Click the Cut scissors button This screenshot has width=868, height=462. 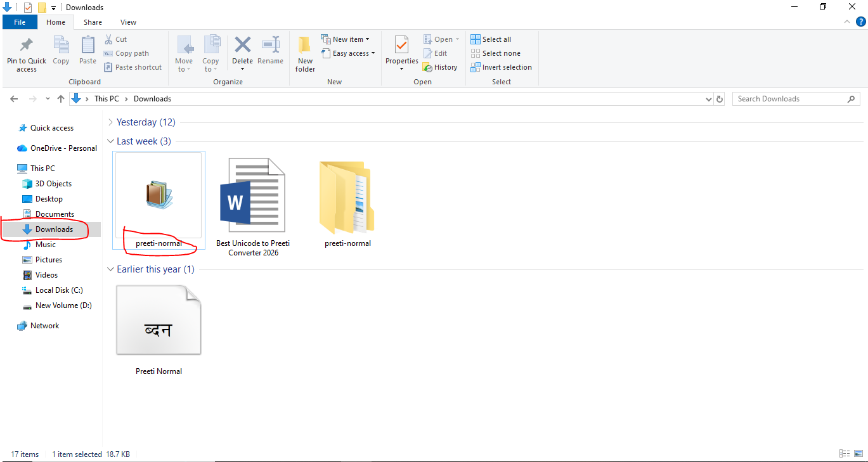(116, 39)
